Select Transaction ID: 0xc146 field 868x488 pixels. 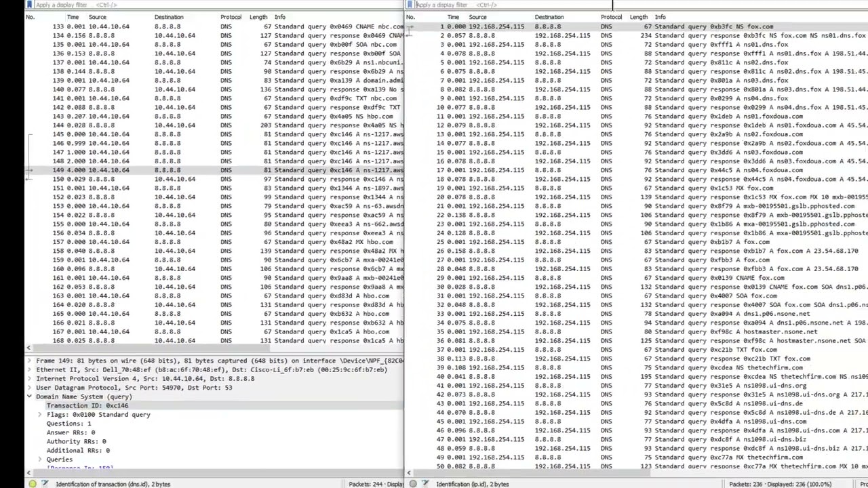coord(87,405)
